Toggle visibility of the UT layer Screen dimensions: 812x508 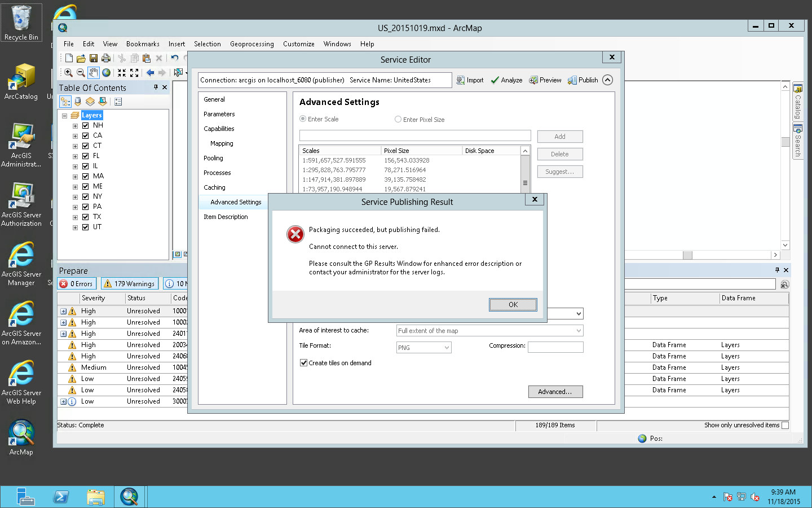tap(86, 227)
